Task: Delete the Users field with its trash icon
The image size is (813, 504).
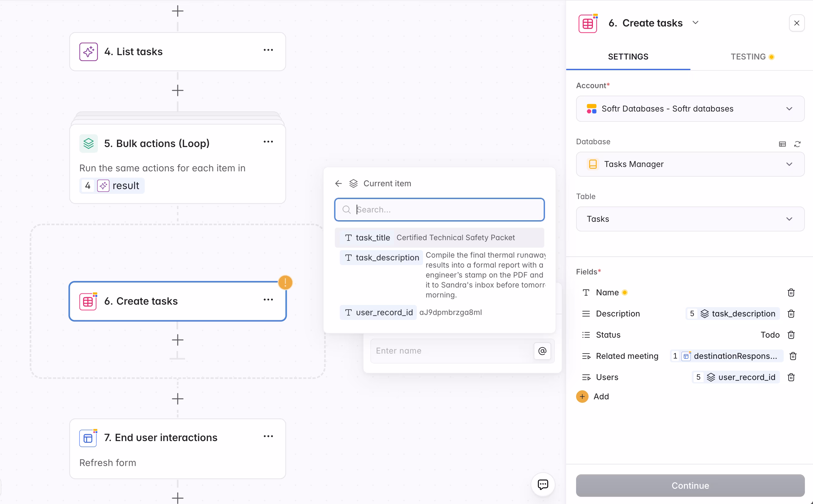Action: (x=791, y=377)
